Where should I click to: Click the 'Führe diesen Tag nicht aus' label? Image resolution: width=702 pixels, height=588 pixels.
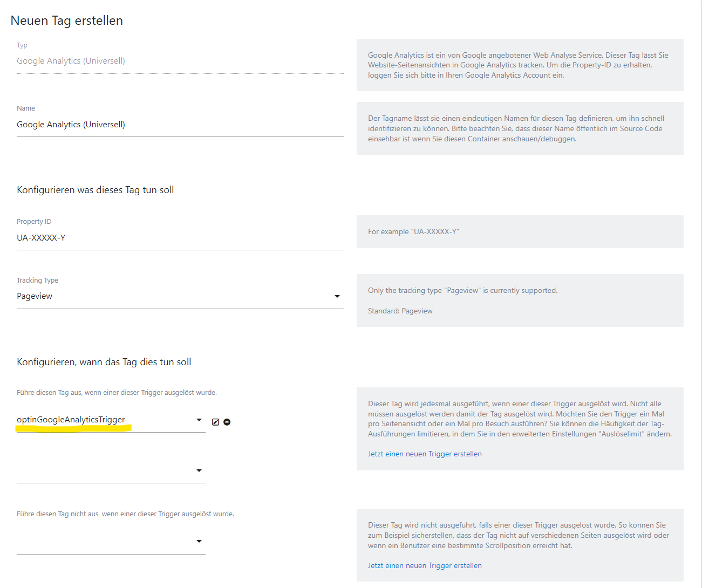pos(125,514)
